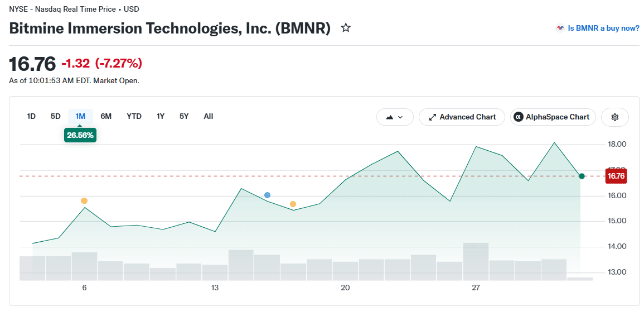644x311 pixels.
Task: Select the 1Y range tab
Action: click(x=161, y=117)
